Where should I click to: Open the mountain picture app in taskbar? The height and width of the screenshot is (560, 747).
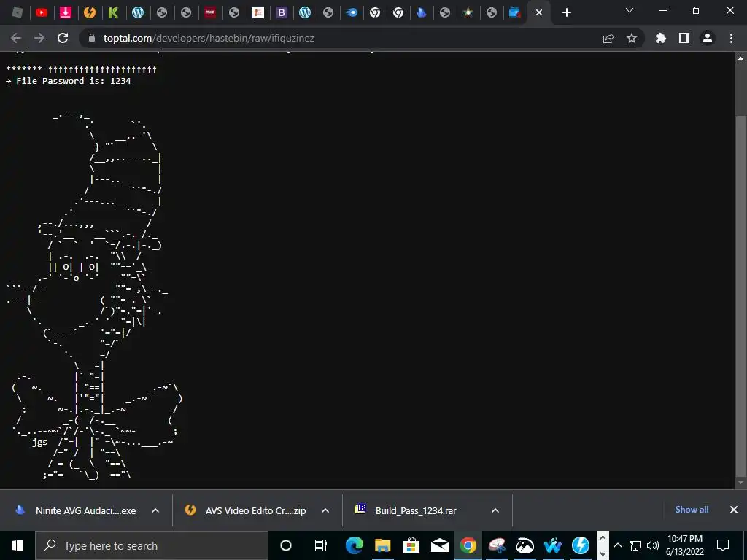525,545
